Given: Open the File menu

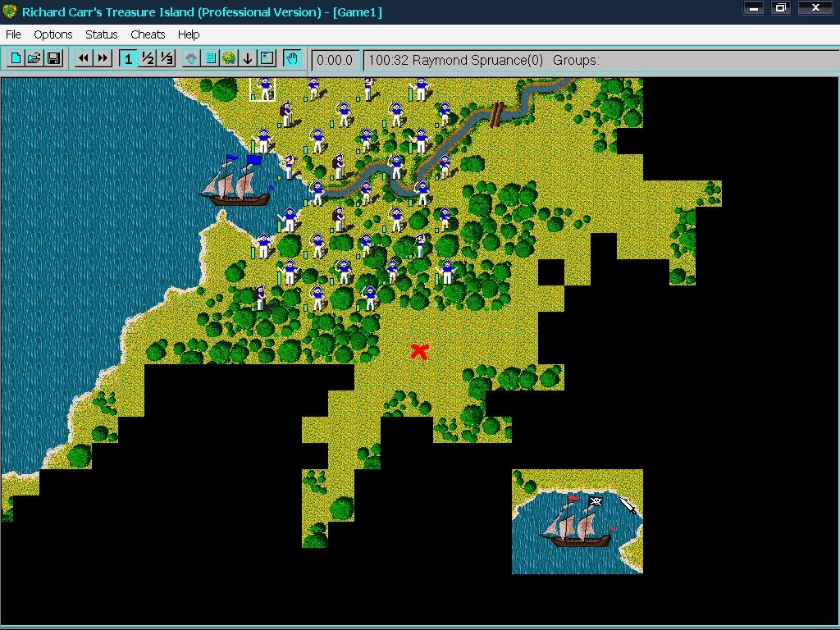Looking at the screenshot, I should 13,34.
